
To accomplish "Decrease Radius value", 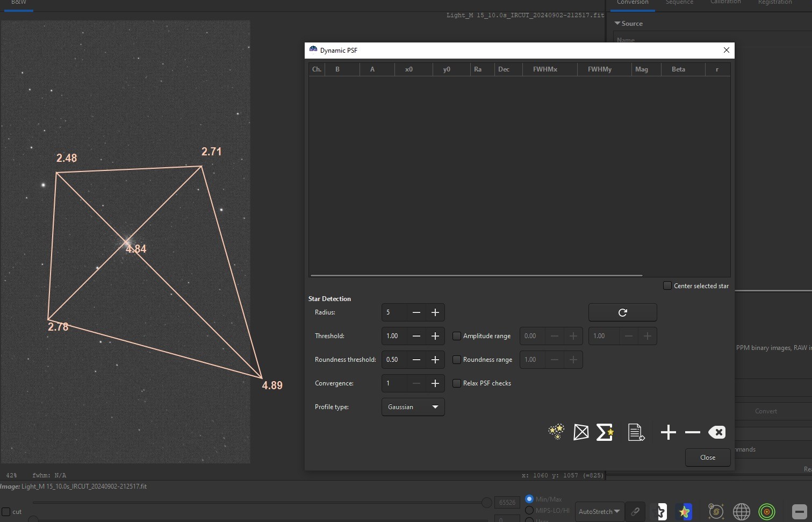I will coord(416,312).
